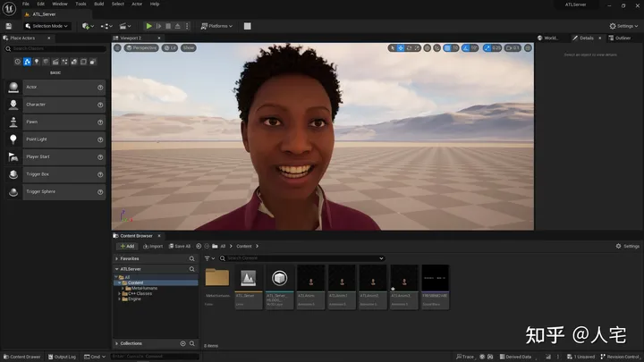Select the Player Start flag icon
Image resolution: width=644 pixels, height=362 pixels.
tap(13, 156)
